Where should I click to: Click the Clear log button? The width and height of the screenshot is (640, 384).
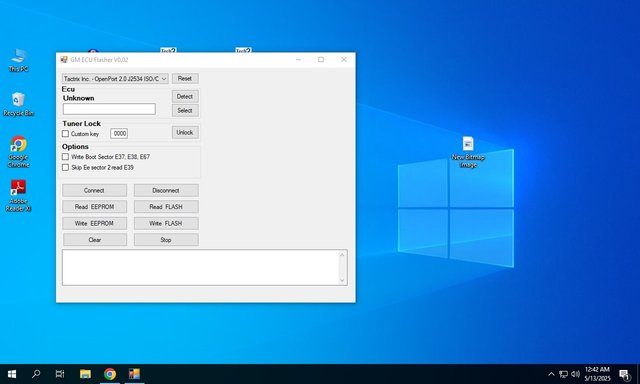95,240
